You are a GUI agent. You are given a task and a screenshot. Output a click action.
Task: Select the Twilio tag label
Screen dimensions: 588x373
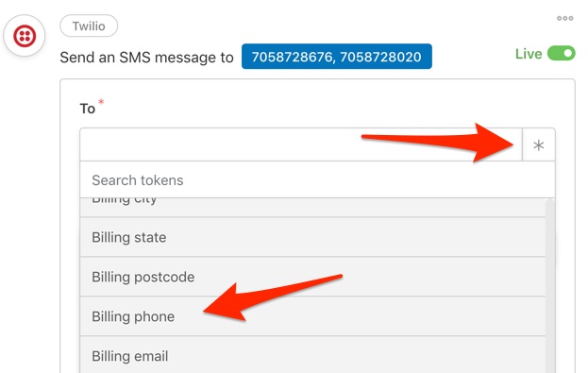pos(89,25)
